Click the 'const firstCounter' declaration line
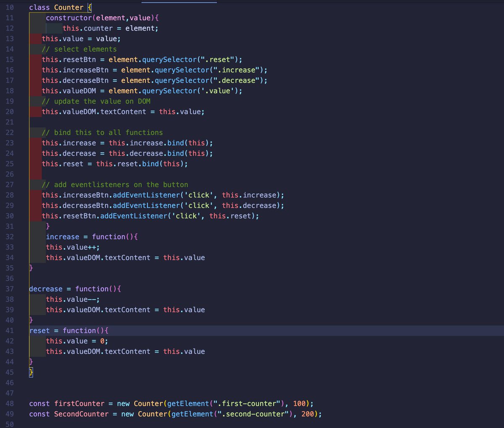 [171, 404]
